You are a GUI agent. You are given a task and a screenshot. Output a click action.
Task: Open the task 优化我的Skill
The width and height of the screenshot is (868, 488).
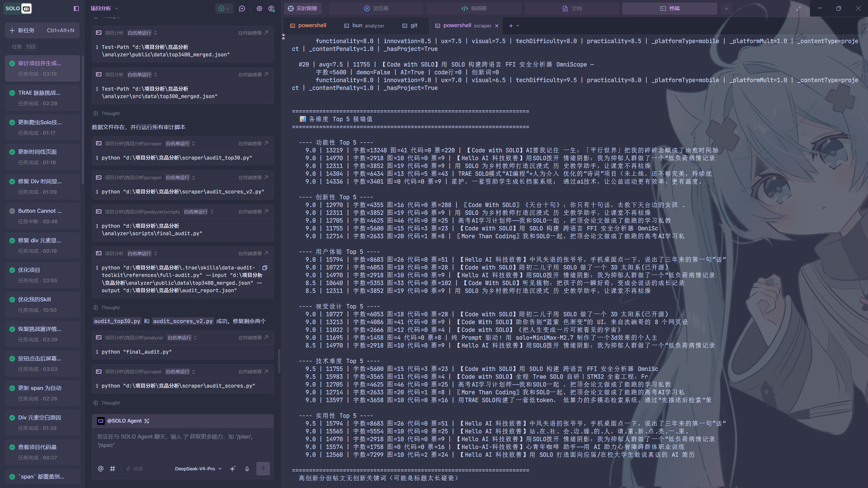click(x=42, y=305)
